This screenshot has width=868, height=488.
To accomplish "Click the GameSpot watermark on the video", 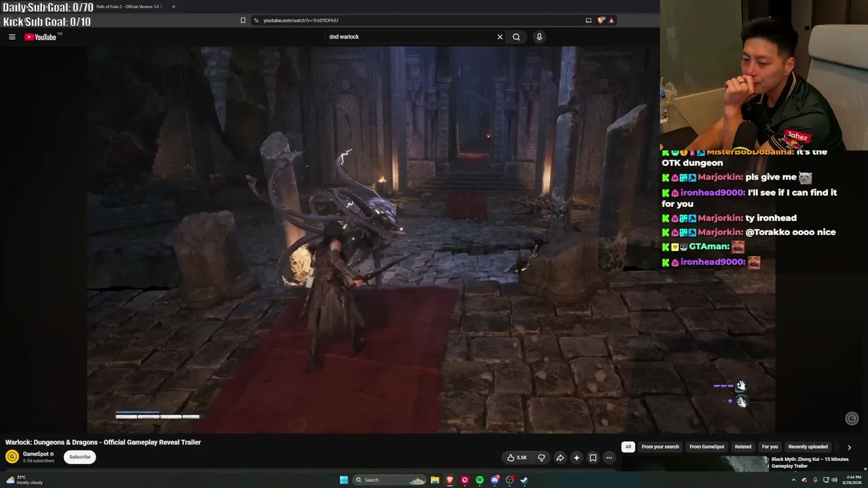I will coord(852,419).
